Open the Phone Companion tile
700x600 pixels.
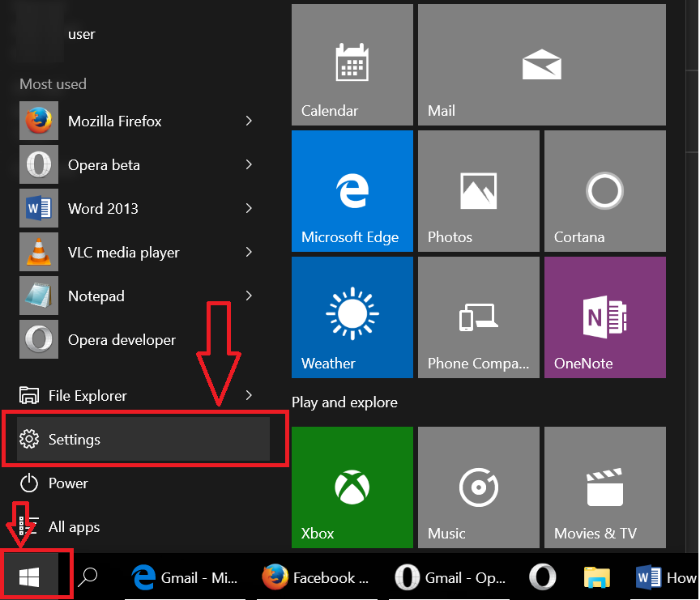coord(479,317)
